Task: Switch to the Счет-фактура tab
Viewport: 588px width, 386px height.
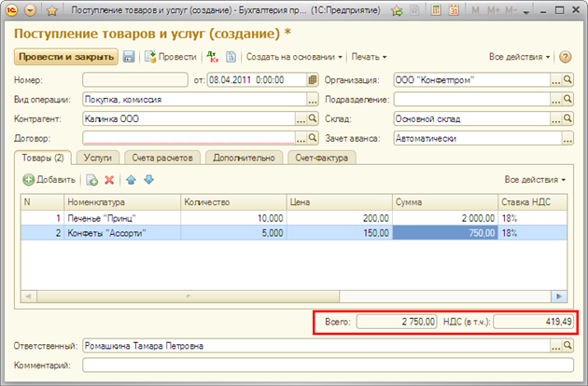Action: [x=321, y=158]
